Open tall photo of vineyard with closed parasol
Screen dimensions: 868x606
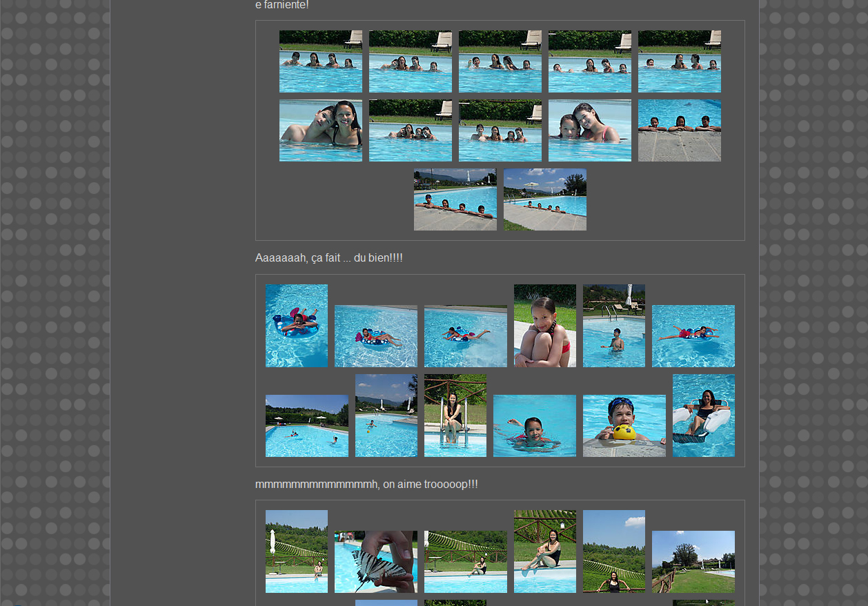point(297,551)
